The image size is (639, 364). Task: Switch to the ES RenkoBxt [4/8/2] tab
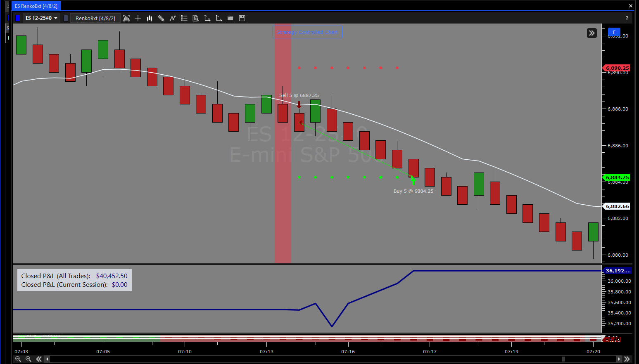point(36,6)
